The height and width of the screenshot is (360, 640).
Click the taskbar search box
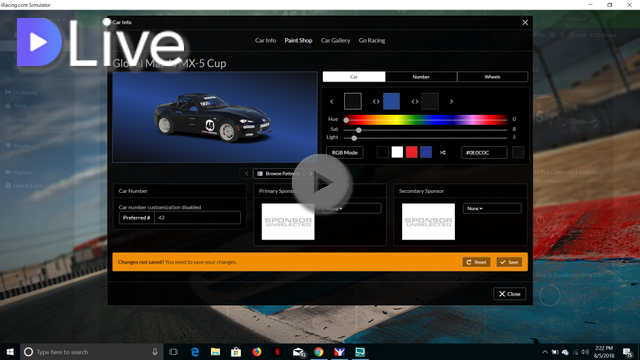click(x=91, y=352)
